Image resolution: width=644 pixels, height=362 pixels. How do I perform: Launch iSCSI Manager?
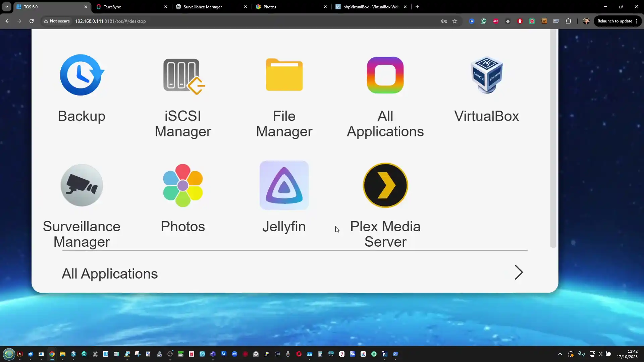point(183,76)
